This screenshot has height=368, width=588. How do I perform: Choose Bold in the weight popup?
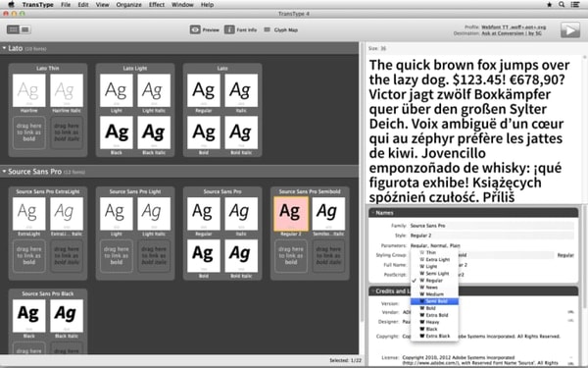tap(434, 308)
